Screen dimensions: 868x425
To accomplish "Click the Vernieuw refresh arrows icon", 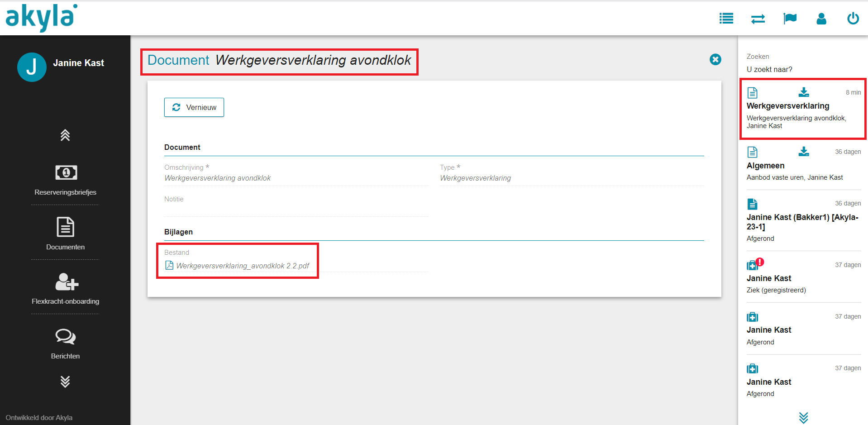I will pos(176,107).
